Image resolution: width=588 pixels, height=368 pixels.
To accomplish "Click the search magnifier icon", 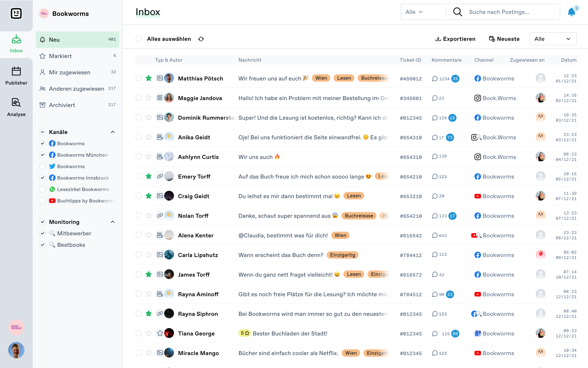I will click(458, 11).
